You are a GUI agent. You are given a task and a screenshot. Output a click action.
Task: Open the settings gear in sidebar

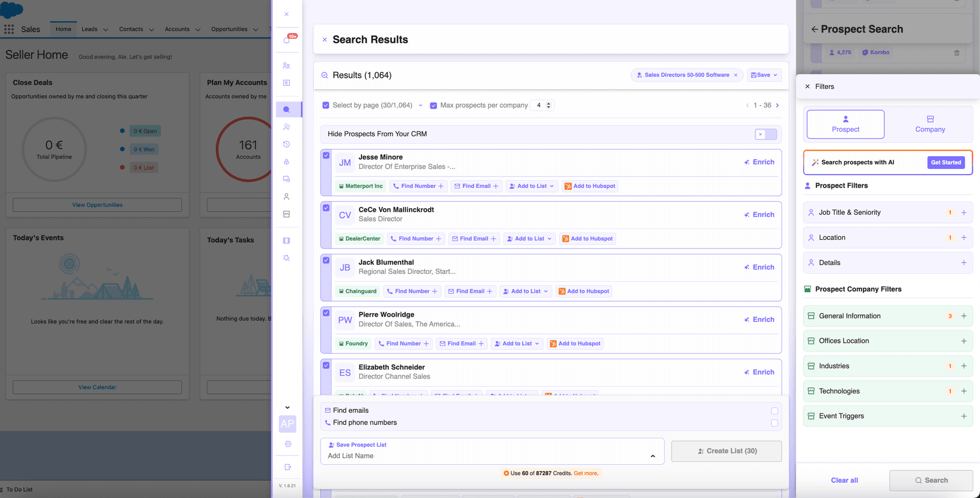pos(288,444)
